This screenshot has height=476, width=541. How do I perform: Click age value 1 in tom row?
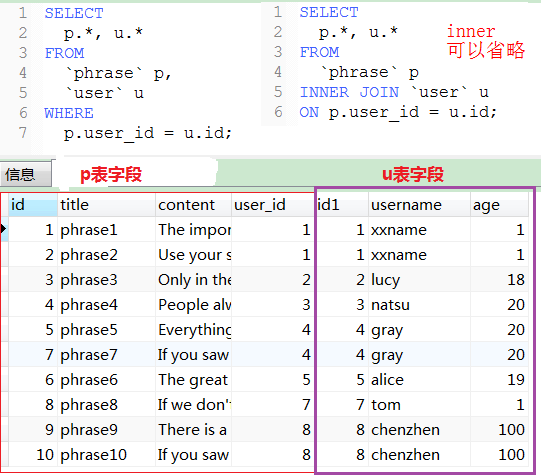499,405
